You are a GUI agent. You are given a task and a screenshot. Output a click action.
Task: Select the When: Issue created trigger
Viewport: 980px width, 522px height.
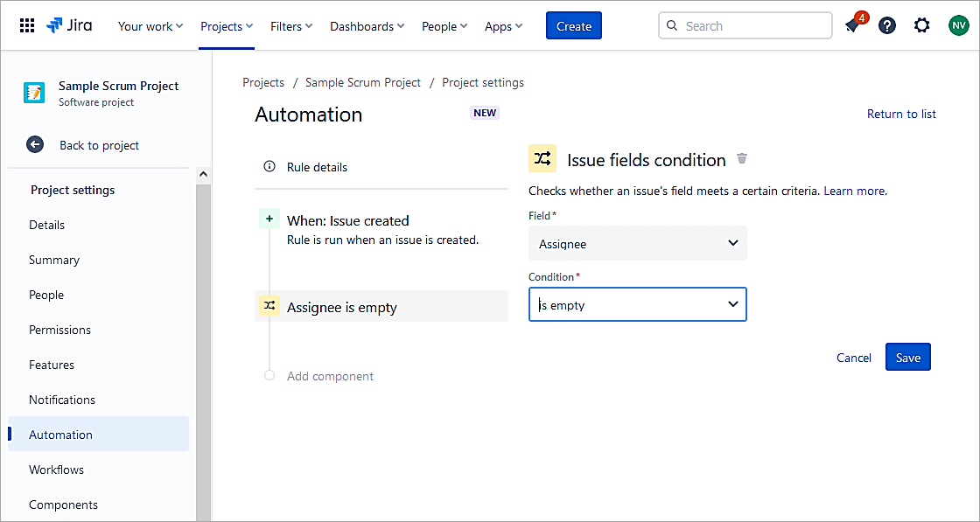[347, 221]
